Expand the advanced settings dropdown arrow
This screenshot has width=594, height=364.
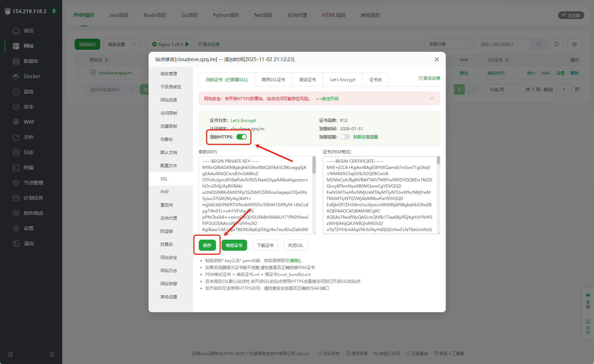click(134, 44)
